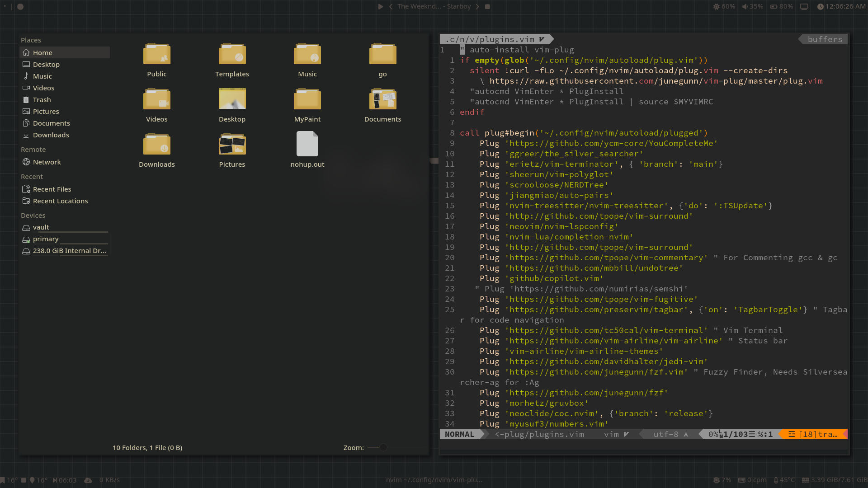The height and width of the screenshot is (488, 868).
Task: Click the volume indicator showing 35%
Action: click(x=752, y=7)
